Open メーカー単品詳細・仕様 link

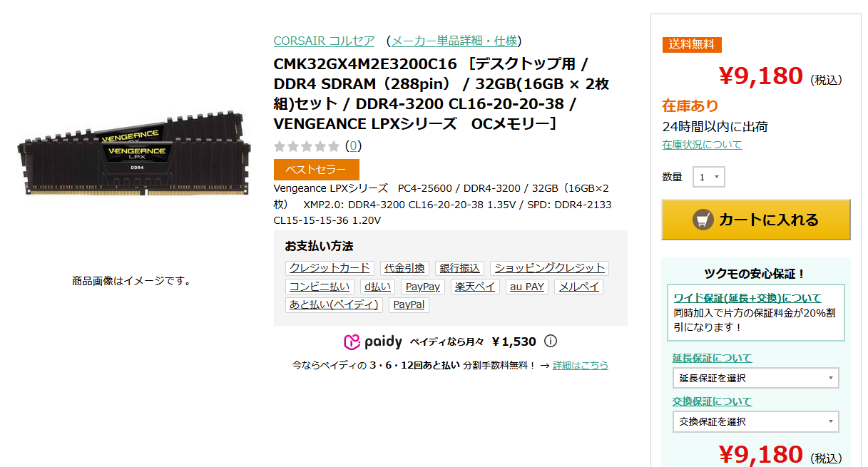pyautogui.click(x=454, y=41)
